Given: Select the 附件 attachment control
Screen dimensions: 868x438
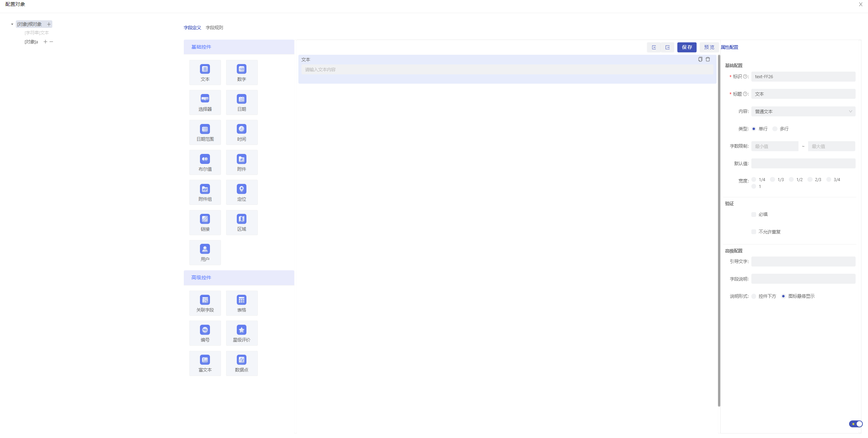Looking at the screenshot, I should 242,162.
